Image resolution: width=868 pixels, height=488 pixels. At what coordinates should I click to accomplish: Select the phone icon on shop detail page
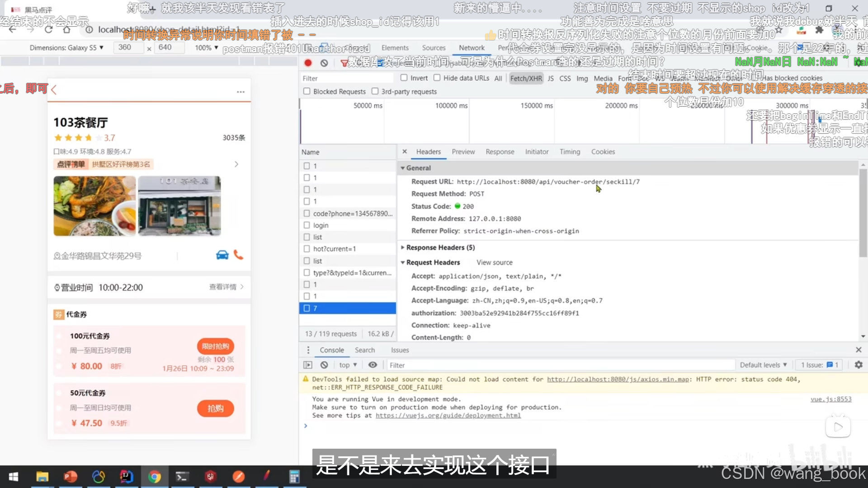tap(238, 255)
